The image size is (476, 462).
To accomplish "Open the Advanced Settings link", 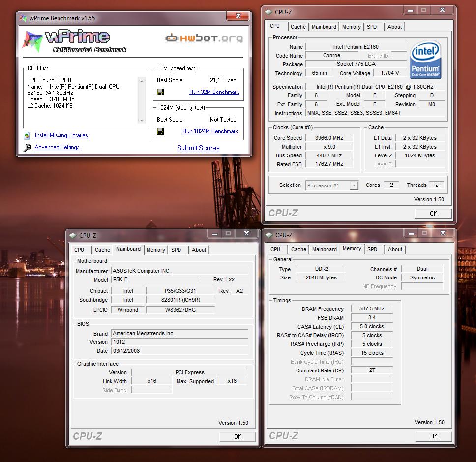I will [x=57, y=147].
